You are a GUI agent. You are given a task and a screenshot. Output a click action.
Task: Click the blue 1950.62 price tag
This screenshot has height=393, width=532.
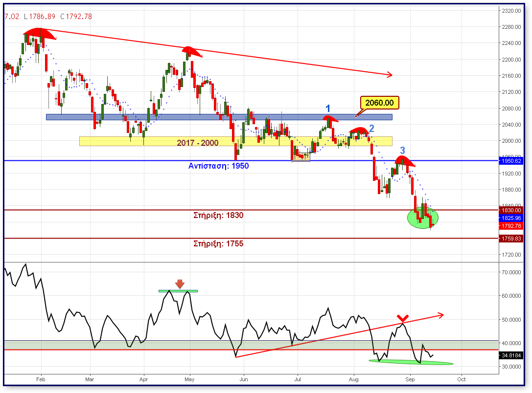pos(511,161)
